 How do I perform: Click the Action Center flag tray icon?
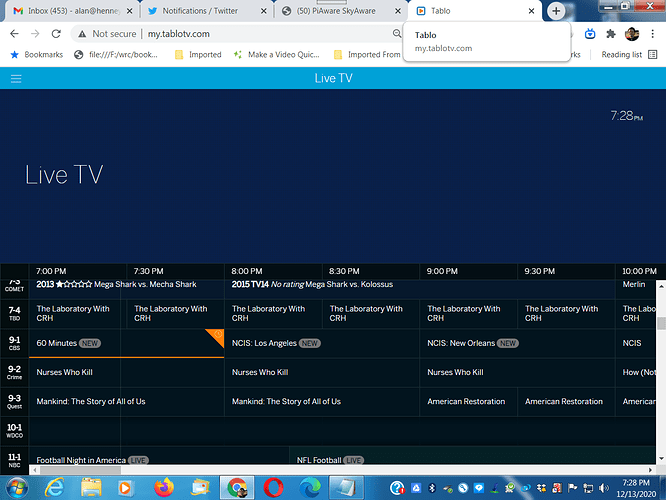[573, 489]
